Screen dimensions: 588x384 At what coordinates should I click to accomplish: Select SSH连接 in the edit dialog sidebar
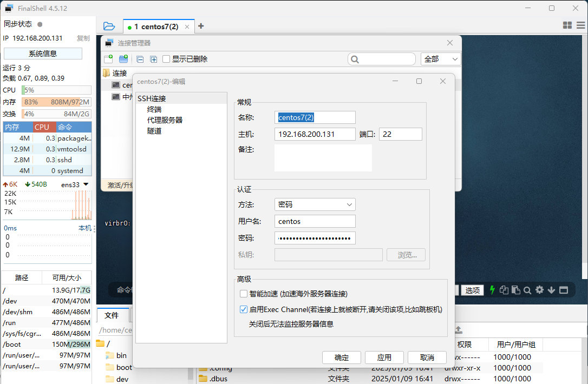point(181,98)
